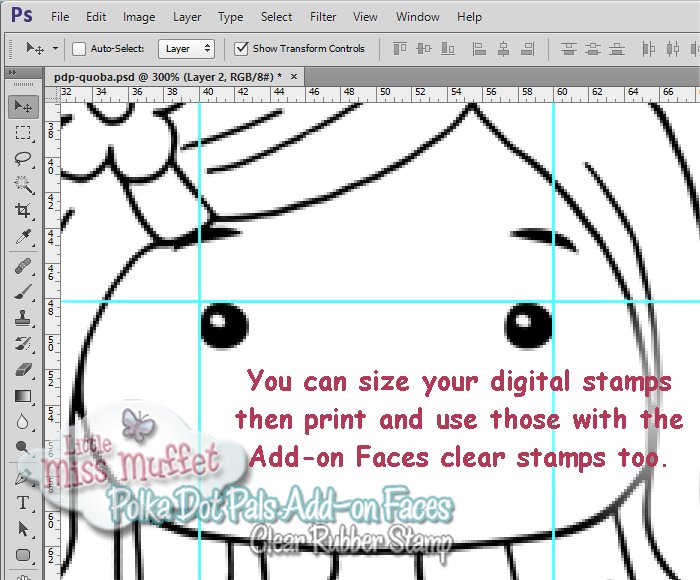Close the pdp-quoba.psd document tab

tap(294, 76)
